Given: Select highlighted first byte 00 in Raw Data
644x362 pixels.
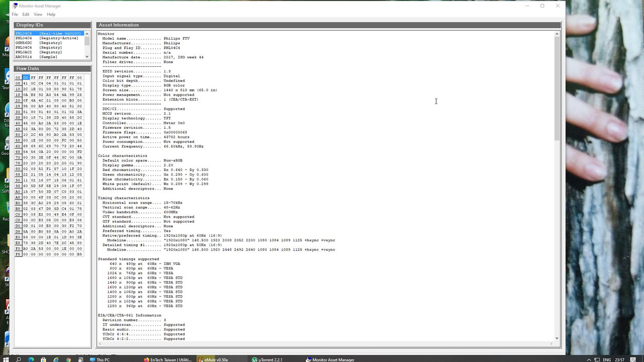Looking at the screenshot, I should [x=26, y=78].
